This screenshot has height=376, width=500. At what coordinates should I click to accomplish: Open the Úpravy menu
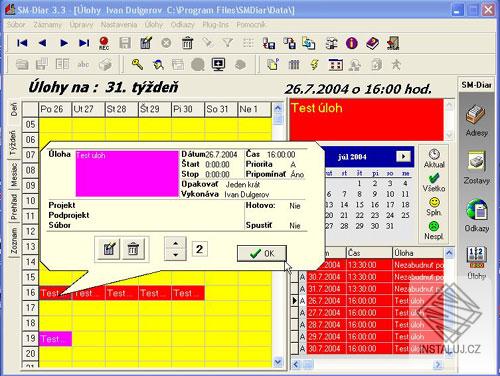pyautogui.click(x=81, y=25)
